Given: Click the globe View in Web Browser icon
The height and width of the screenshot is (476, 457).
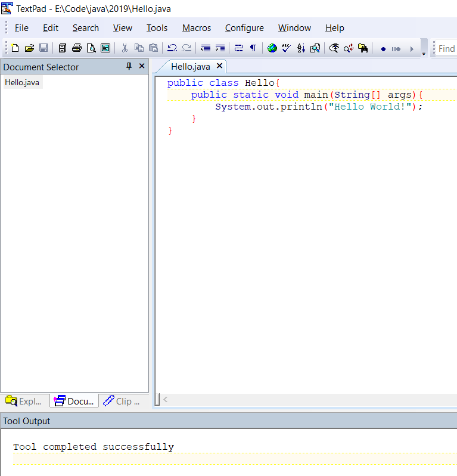Looking at the screenshot, I should tap(272, 48).
